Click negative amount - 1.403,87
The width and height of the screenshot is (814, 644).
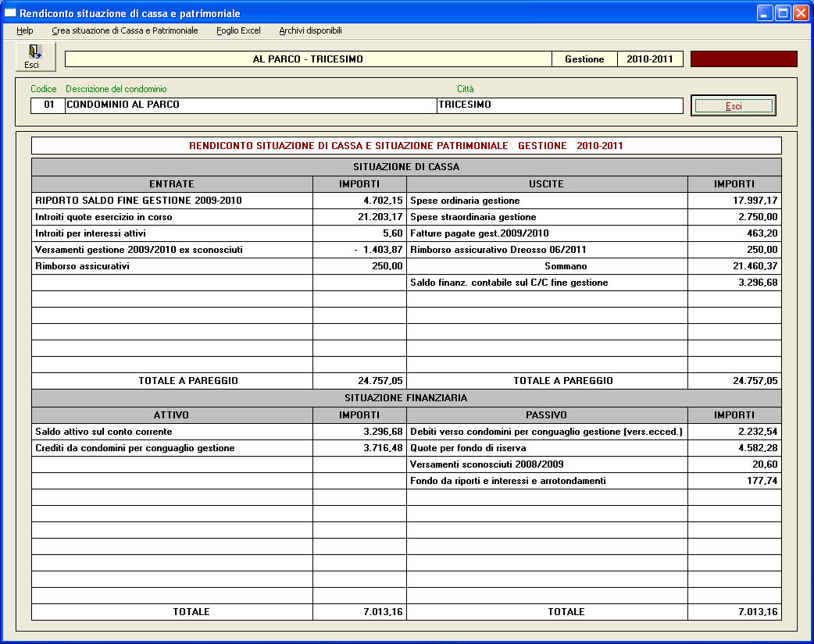[x=360, y=250]
